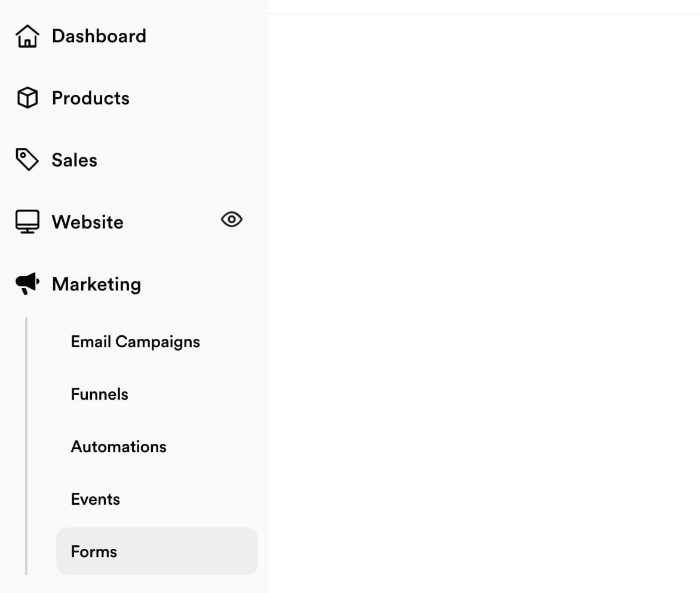Select the Sales text label
The image size is (700, 593).
pos(75,160)
